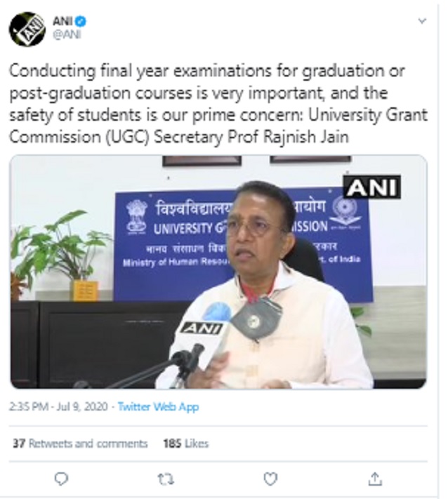The height and width of the screenshot is (499, 448).
Task: Click the blue verified badge
Action: point(81,22)
